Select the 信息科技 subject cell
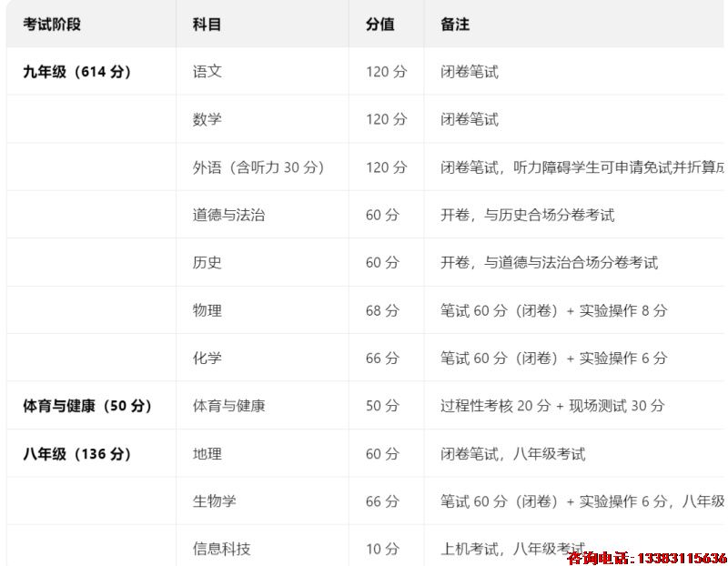Screen dimensions: 728x566 click(x=222, y=547)
